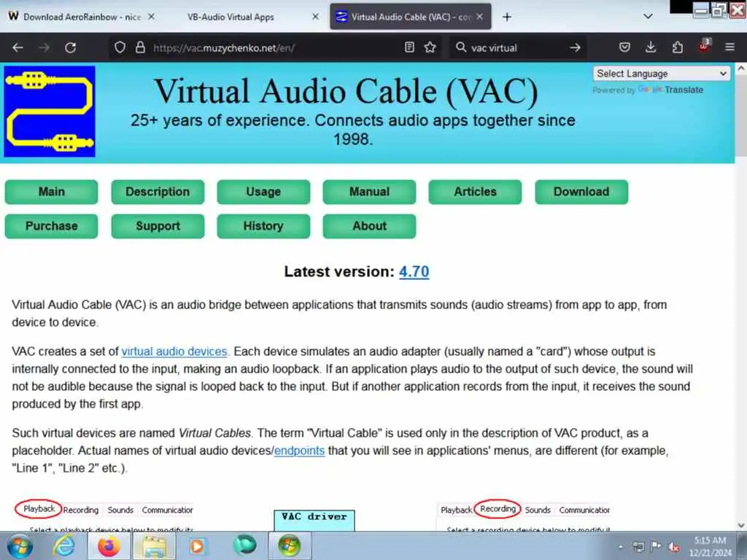Follow the 4.70 latest version link
Viewport: 747px width, 560px height.
point(414,271)
